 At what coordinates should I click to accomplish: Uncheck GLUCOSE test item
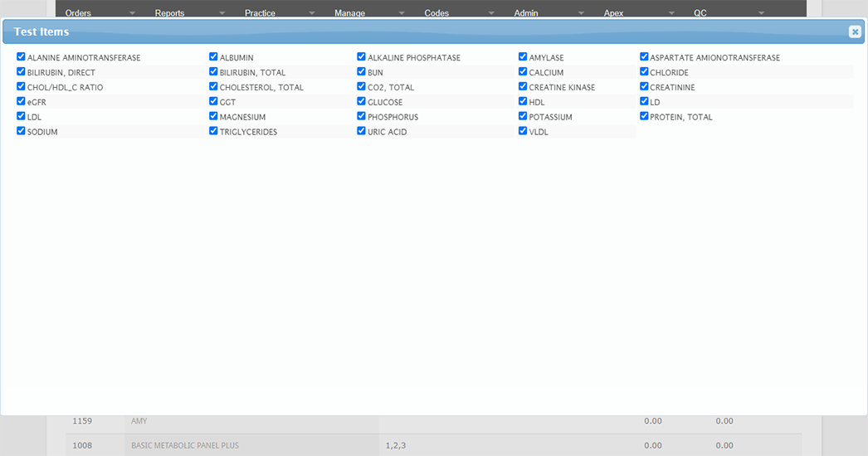[362, 101]
